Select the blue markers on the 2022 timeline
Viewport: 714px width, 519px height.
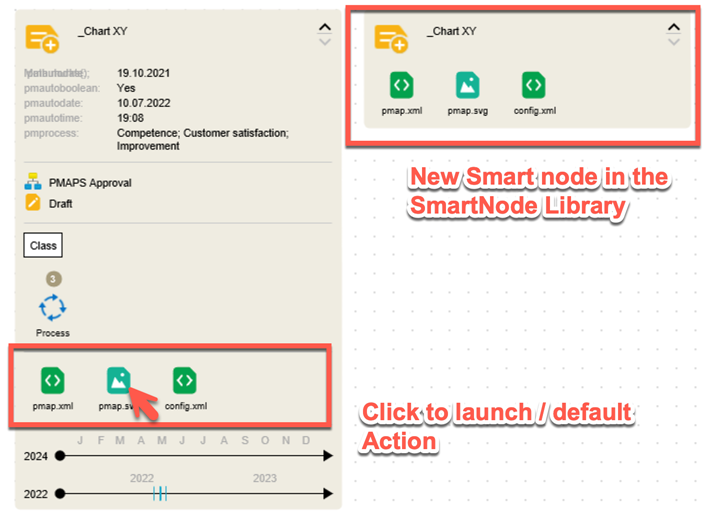tap(159, 493)
